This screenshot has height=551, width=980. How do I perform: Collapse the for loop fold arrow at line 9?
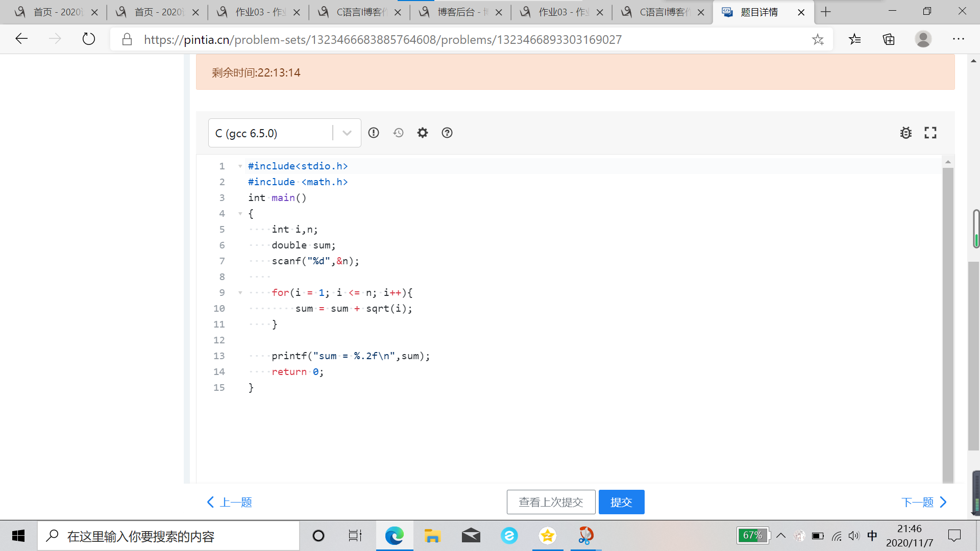[240, 293]
